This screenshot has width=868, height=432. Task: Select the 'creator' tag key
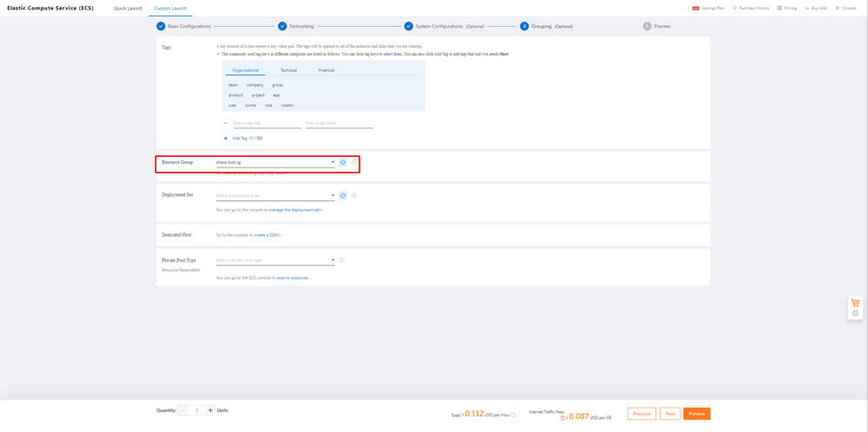287,105
